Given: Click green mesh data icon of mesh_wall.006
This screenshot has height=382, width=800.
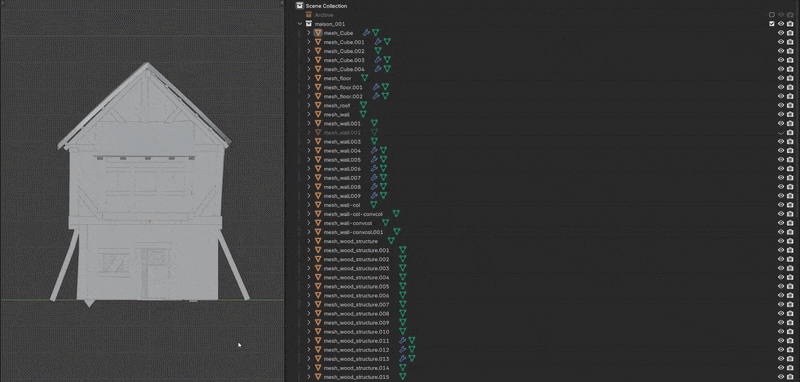Looking at the screenshot, I should (383, 168).
